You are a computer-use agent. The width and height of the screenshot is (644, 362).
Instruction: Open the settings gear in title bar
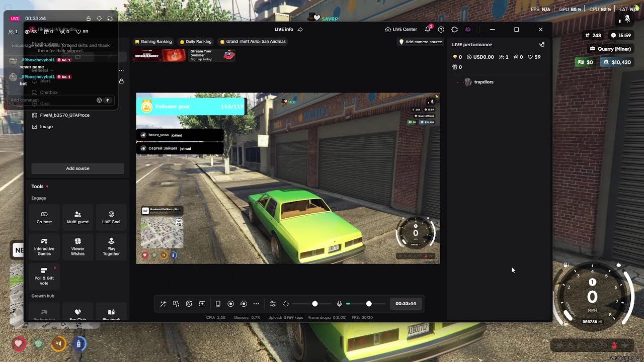pos(454,29)
